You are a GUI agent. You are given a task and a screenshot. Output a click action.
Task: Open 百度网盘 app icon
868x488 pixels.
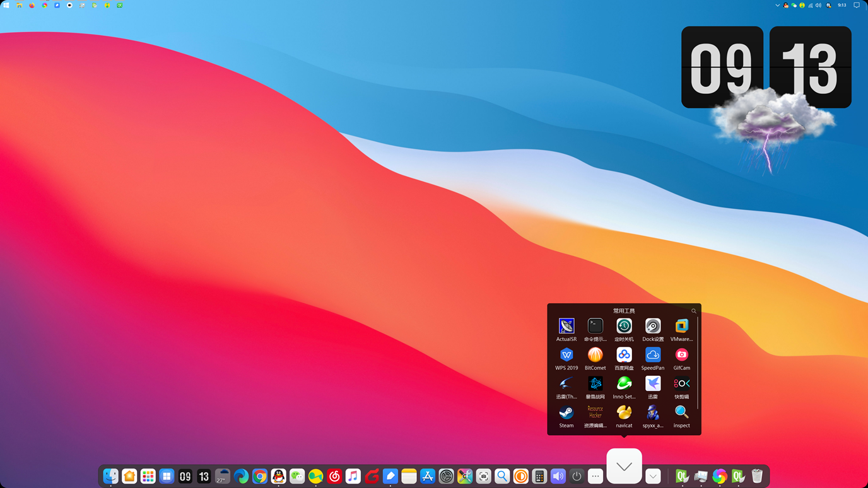624,356
